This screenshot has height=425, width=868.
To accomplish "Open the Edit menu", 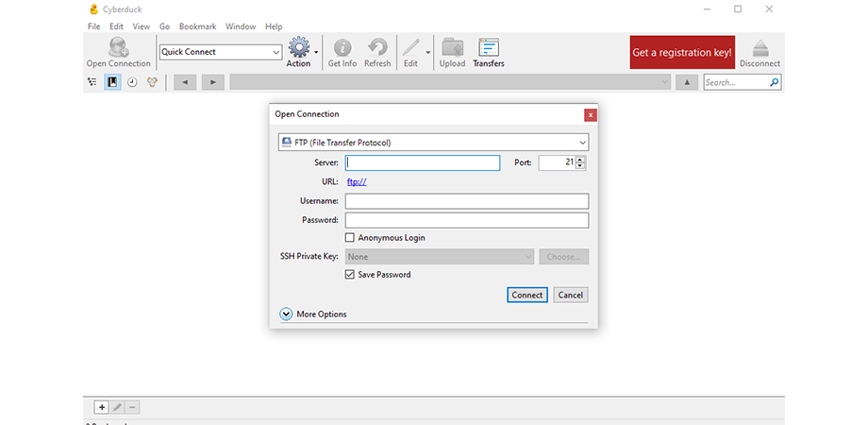I will 116,26.
